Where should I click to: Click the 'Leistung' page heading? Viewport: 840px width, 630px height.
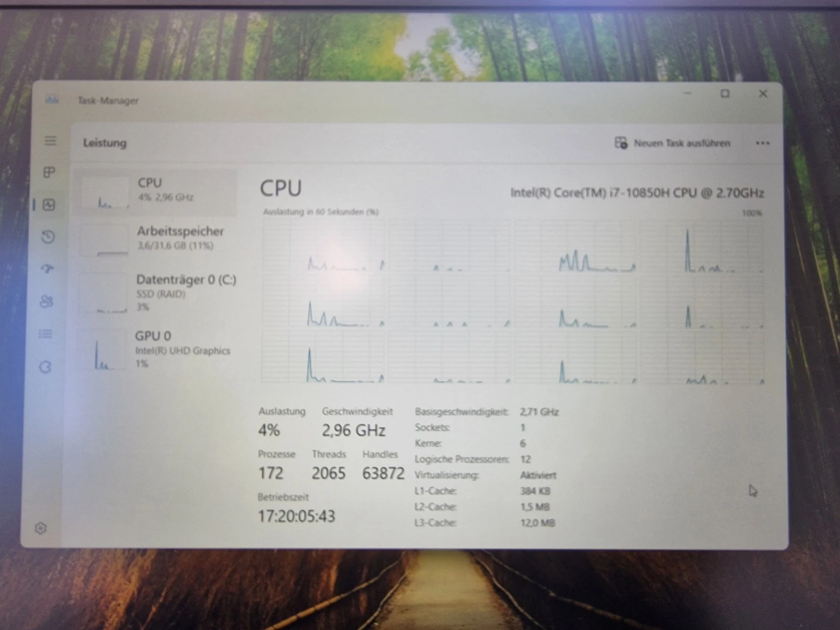[104, 143]
